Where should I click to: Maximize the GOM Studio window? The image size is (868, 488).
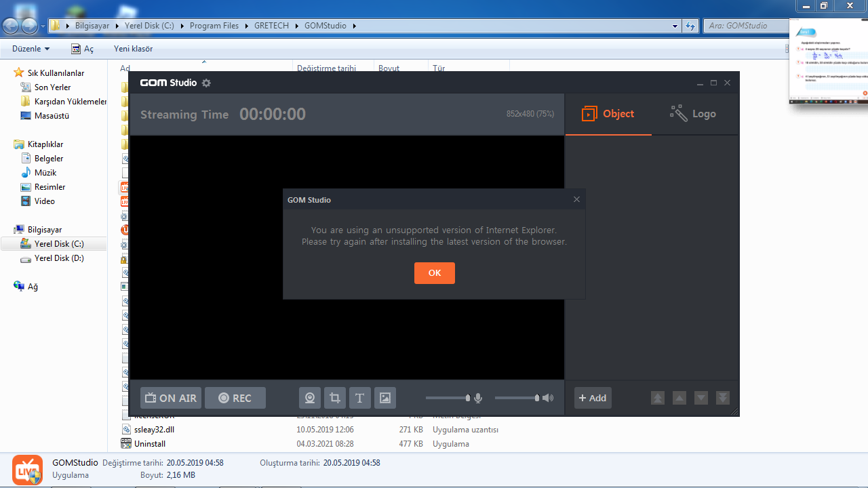713,83
